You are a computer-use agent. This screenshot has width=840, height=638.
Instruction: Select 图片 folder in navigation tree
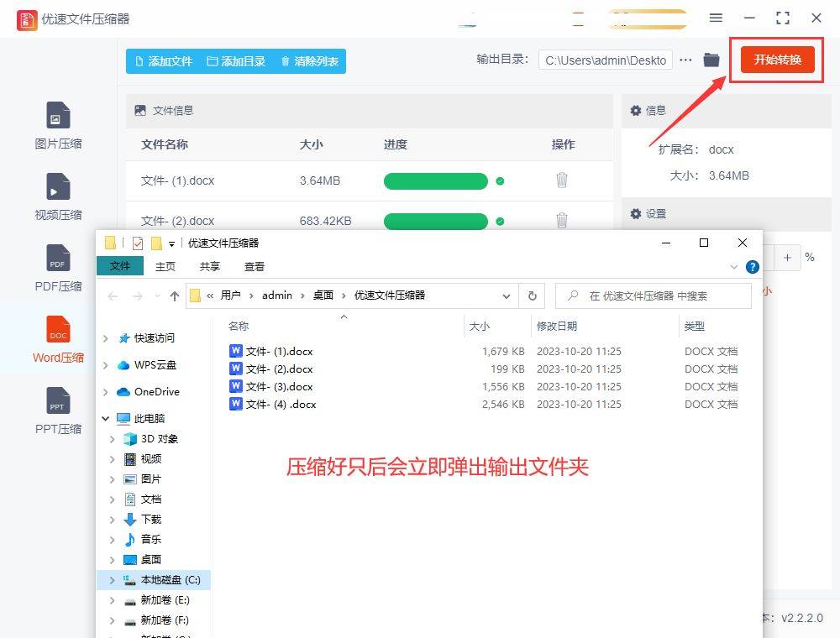(x=150, y=479)
